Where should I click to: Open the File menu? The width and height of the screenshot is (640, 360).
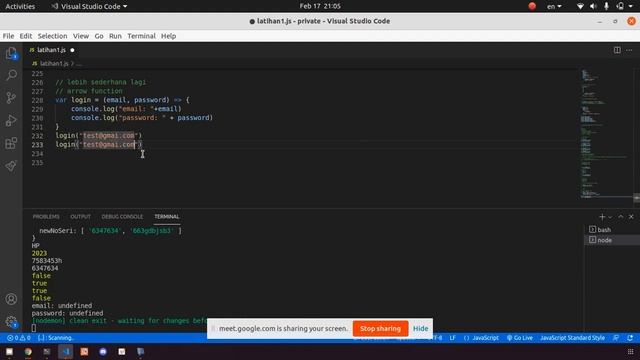(8, 36)
